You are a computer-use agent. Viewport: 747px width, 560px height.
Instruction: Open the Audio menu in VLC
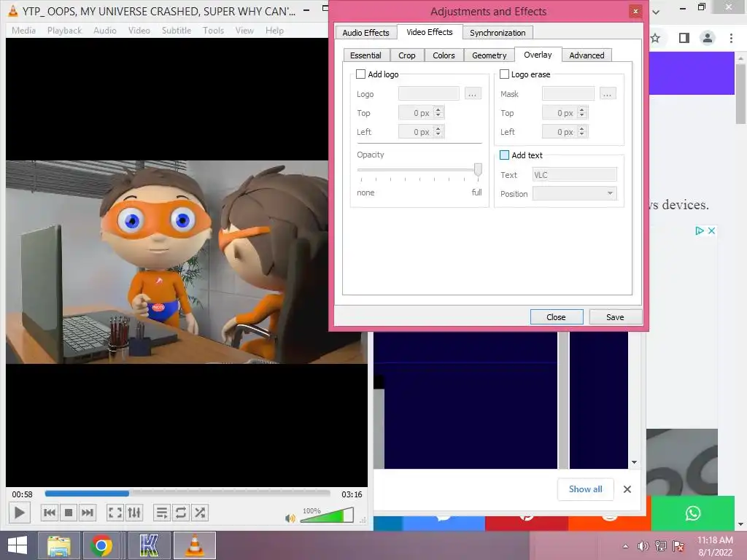(105, 31)
